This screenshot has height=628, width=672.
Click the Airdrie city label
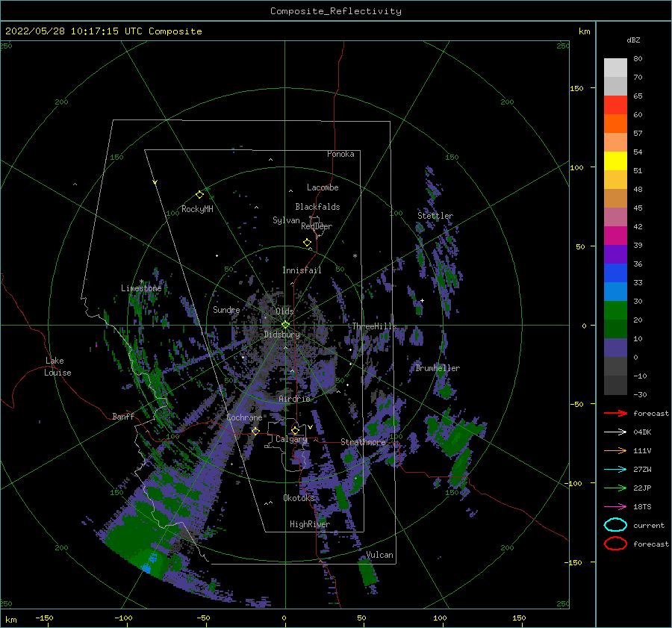coord(294,399)
